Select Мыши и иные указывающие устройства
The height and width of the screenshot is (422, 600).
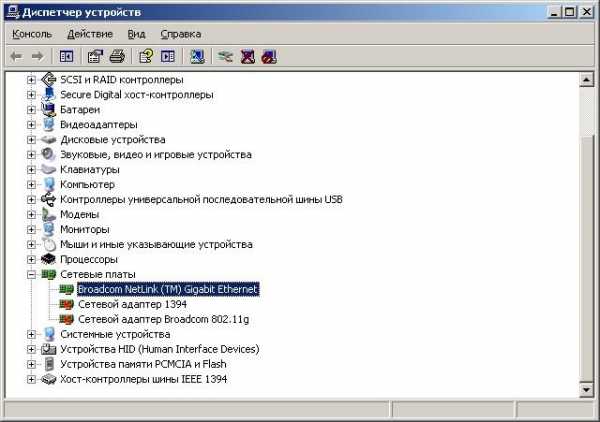coord(156,244)
